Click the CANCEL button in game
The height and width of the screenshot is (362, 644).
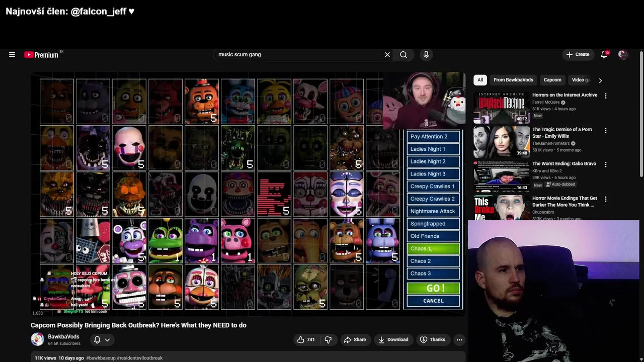[433, 301]
